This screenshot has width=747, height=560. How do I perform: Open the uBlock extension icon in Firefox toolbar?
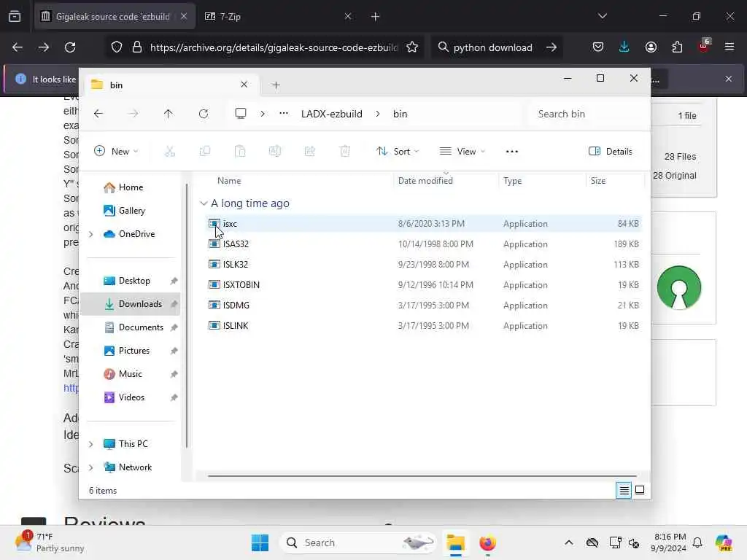pos(704,46)
